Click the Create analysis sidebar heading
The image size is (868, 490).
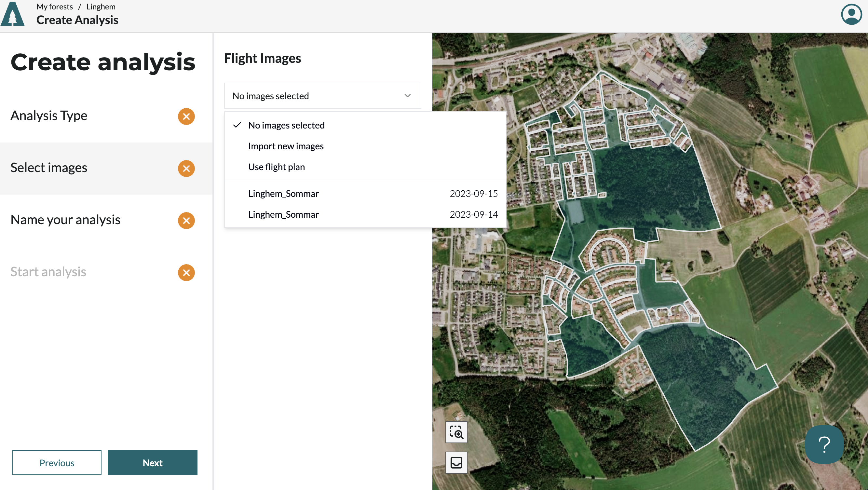(x=103, y=62)
